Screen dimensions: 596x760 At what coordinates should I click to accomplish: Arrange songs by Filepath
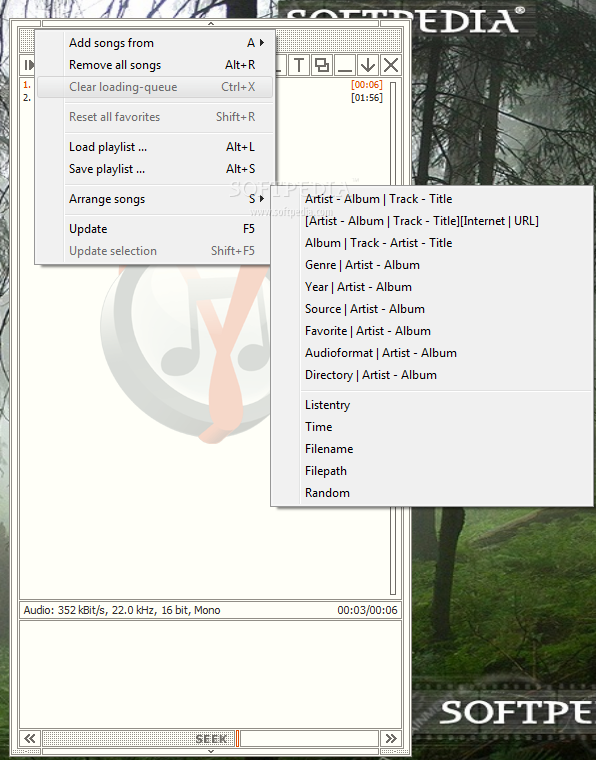(x=432, y=471)
